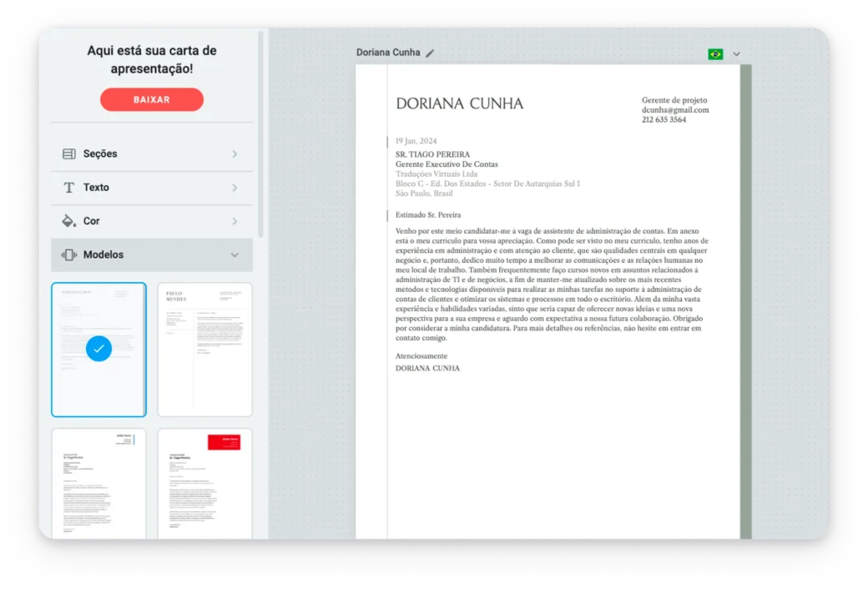The height and width of the screenshot is (589, 868).
Task: Click the pencil icon to rename document
Action: 430,53
